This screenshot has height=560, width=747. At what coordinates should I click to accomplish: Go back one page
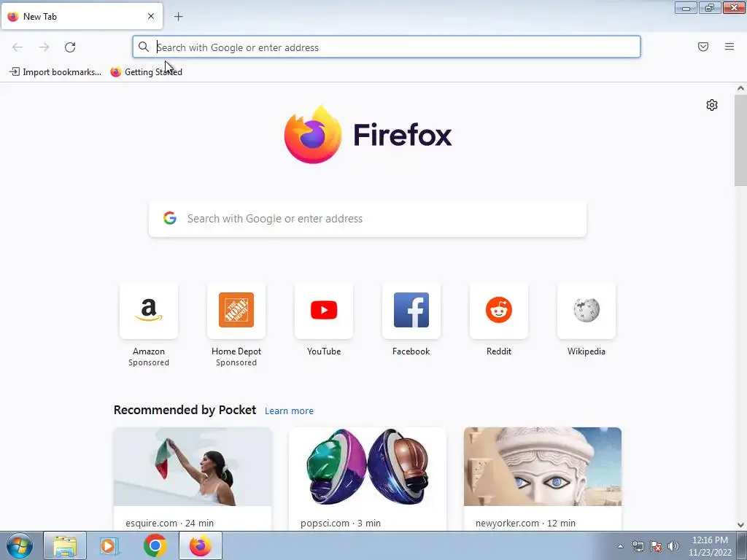(18, 47)
